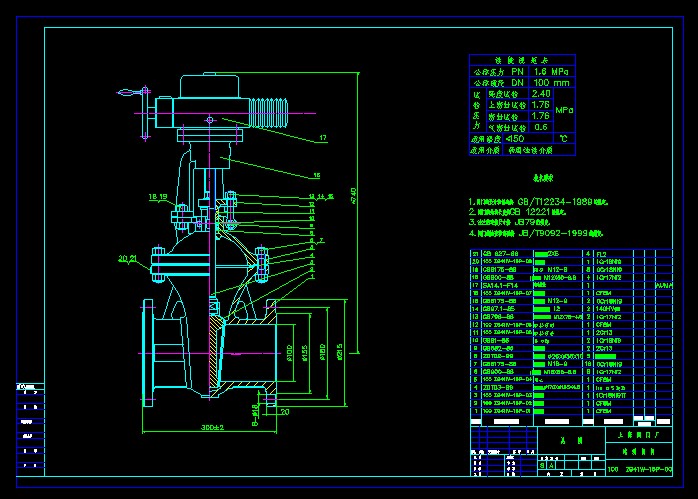Click the 'DN' label in the spec table
This screenshot has width=698, height=499.
click(517, 83)
